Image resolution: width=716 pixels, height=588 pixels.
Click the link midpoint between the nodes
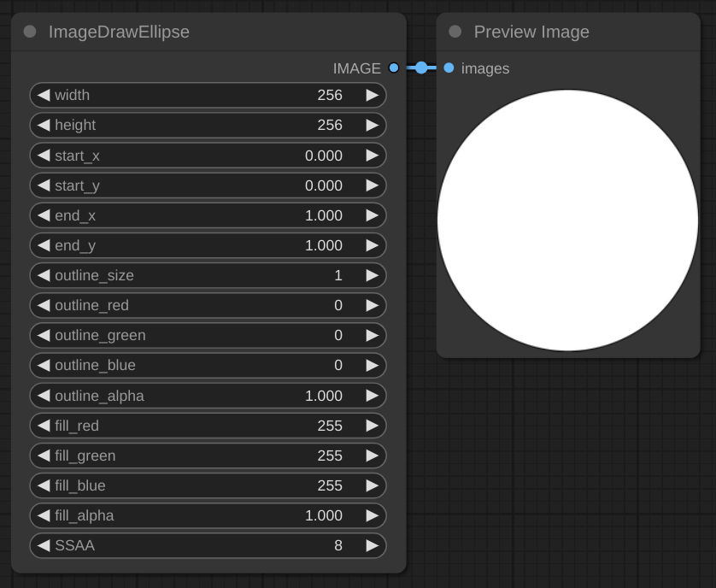tap(421, 68)
